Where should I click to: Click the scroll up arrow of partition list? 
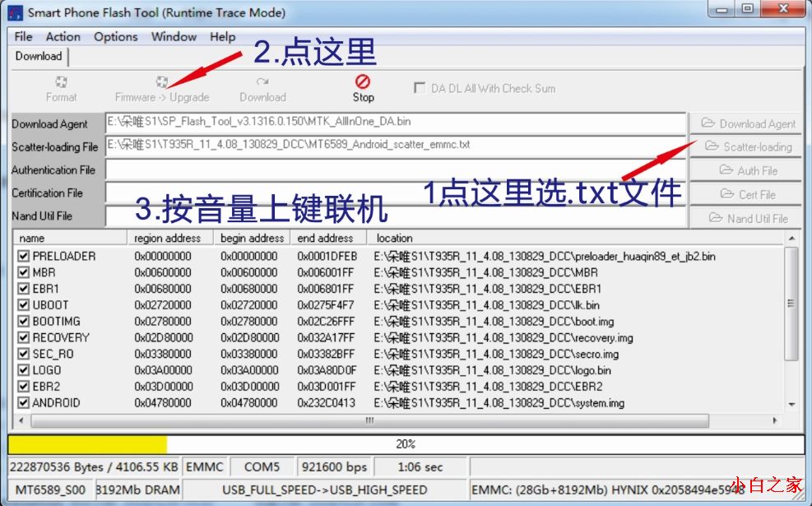(x=791, y=239)
